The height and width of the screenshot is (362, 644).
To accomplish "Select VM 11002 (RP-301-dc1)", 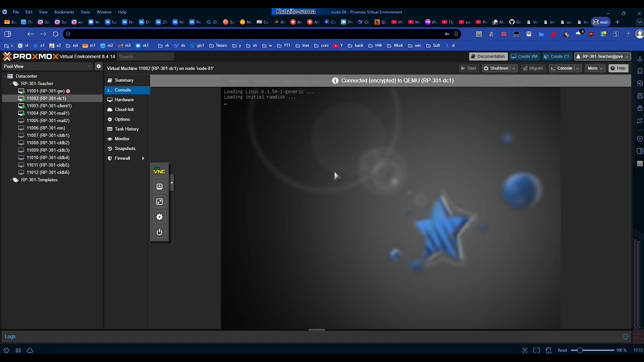I will coord(46,99).
